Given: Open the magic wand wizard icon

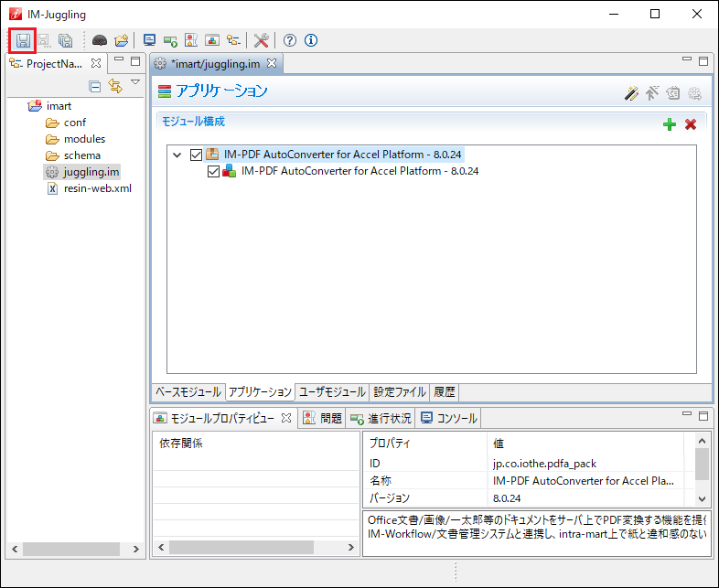Looking at the screenshot, I should pyautogui.click(x=631, y=92).
